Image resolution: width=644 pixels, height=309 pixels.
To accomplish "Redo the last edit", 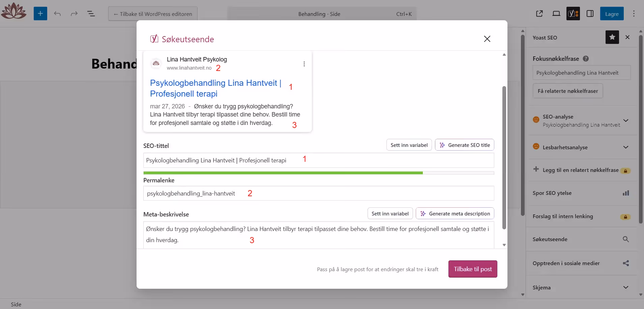I will click(x=74, y=14).
